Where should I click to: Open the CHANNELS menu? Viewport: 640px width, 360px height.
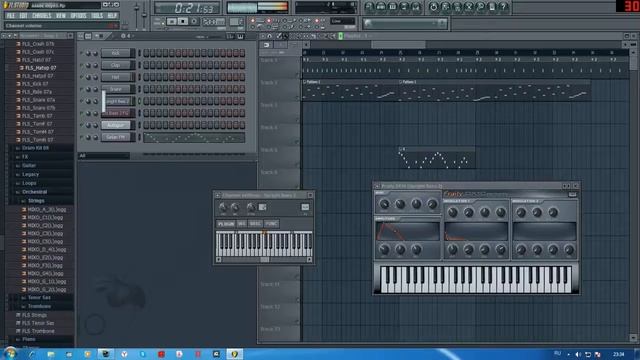click(42, 16)
